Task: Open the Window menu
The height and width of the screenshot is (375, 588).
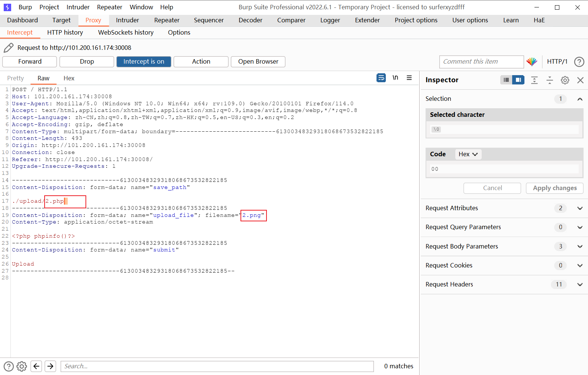Action: pos(141,7)
